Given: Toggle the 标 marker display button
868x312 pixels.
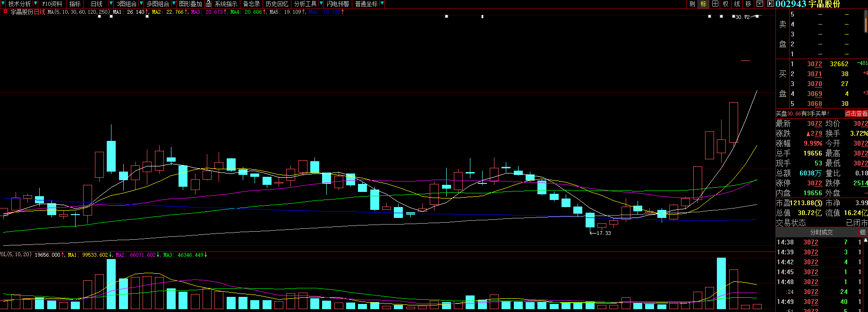Looking at the screenshot, I should 703,4.
